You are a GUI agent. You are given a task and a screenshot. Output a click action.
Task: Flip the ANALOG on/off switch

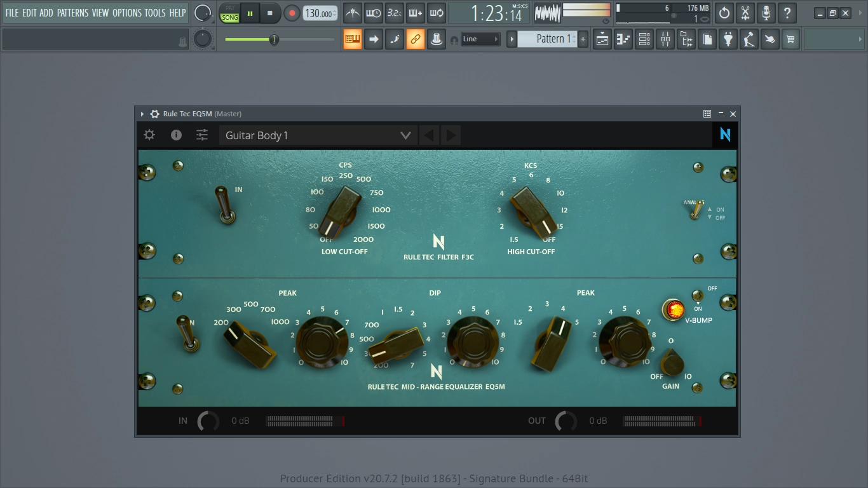tap(697, 210)
